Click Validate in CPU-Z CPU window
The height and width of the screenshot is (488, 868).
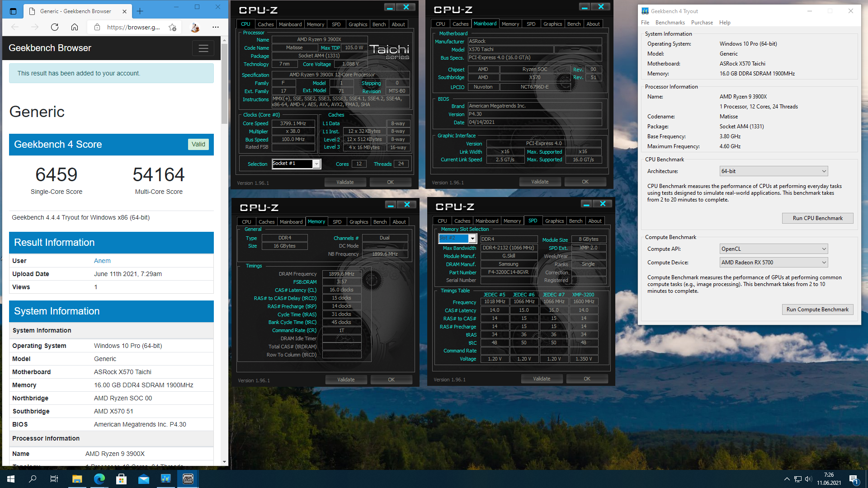[x=345, y=182]
